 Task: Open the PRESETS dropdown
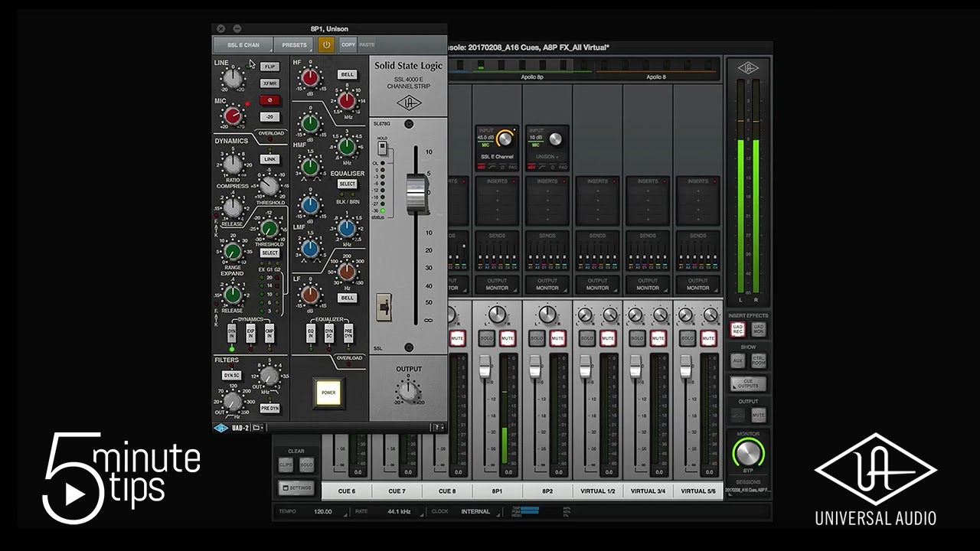(294, 45)
